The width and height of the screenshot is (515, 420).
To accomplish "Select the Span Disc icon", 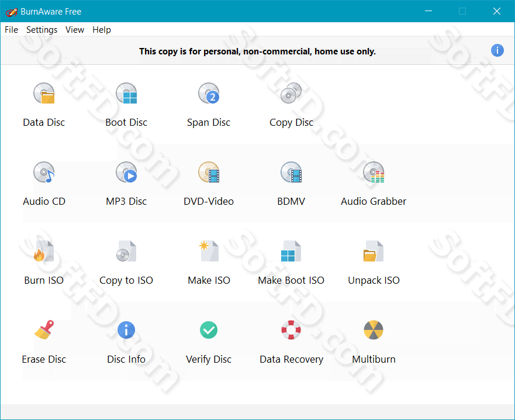I will tap(209, 94).
